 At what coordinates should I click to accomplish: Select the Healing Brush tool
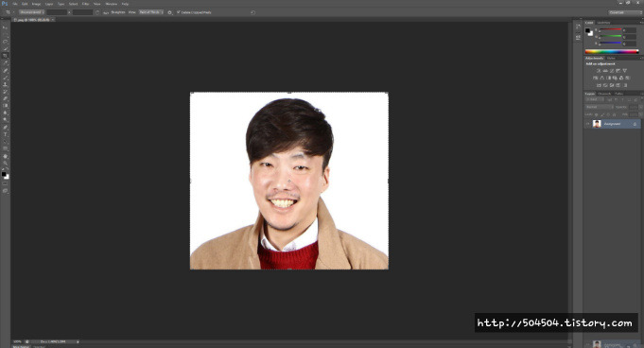5,70
